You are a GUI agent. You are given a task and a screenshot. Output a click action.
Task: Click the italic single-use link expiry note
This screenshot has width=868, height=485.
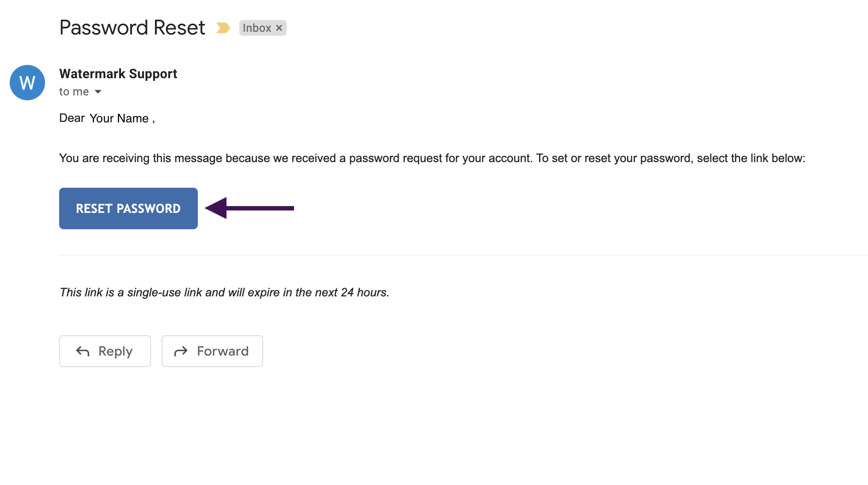tap(224, 292)
